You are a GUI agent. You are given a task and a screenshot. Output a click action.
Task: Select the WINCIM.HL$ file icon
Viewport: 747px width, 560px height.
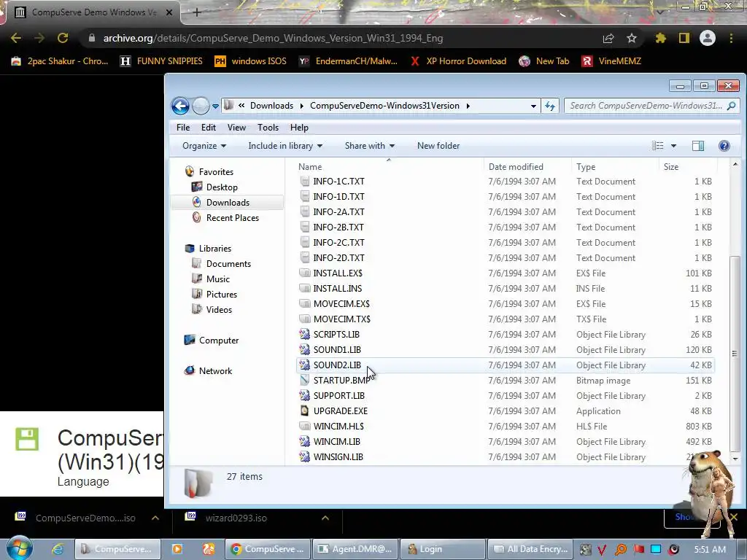pos(304,426)
